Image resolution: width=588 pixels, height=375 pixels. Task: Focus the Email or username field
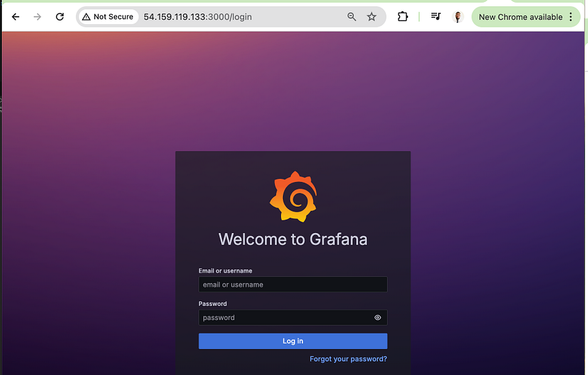pos(293,284)
